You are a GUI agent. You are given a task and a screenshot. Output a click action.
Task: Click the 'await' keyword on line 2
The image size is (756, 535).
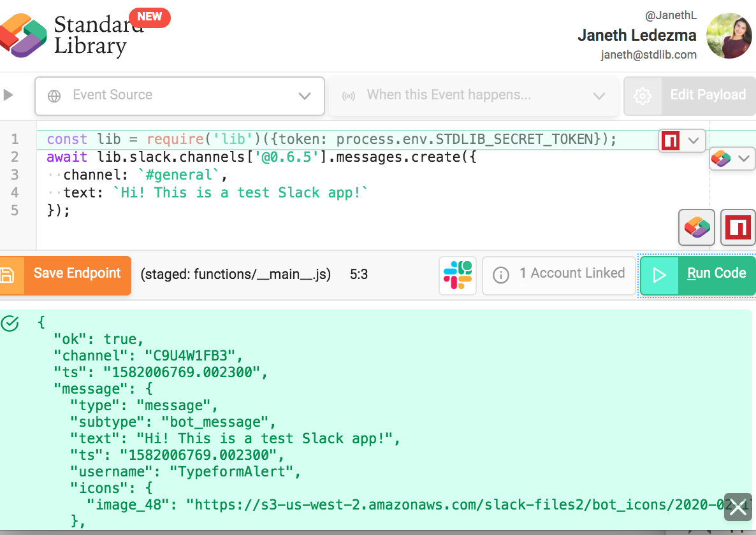[67, 157]
